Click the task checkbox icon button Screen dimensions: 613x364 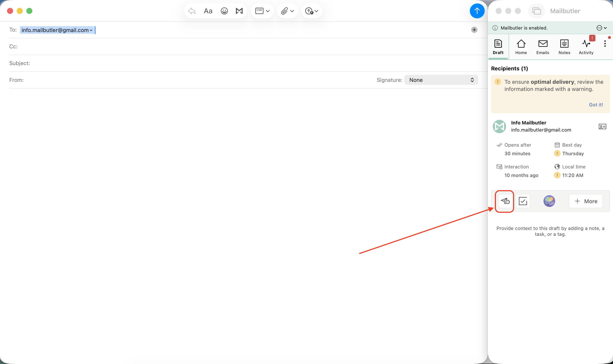point(523,201)
